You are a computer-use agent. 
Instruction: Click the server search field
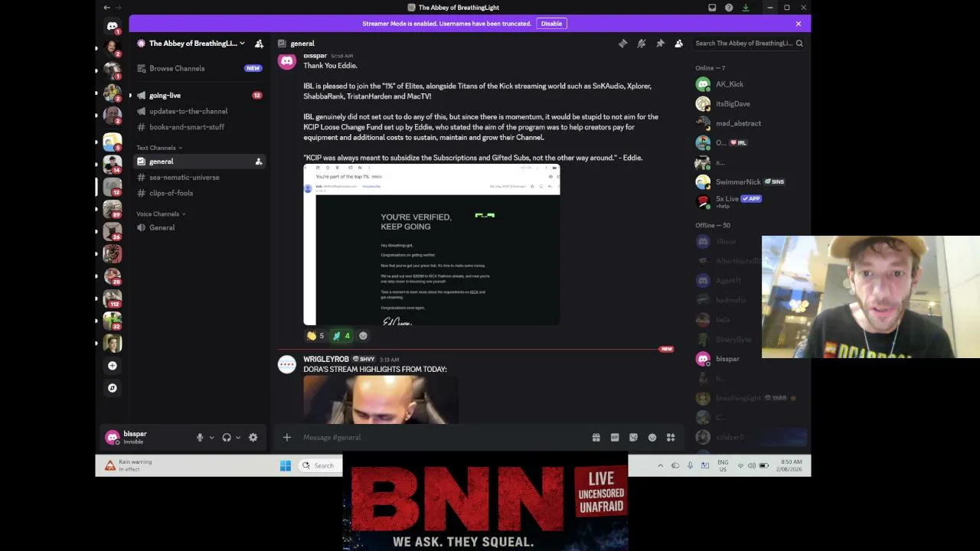click(749, 44)
